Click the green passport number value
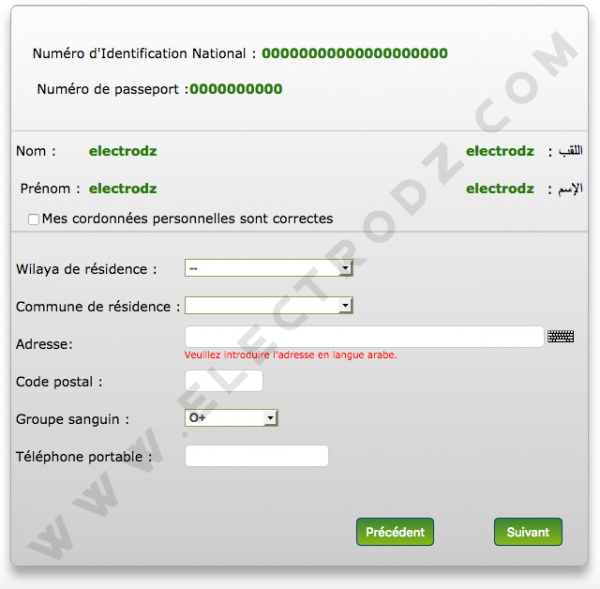600x589 pixels. (x=236, y=89)
